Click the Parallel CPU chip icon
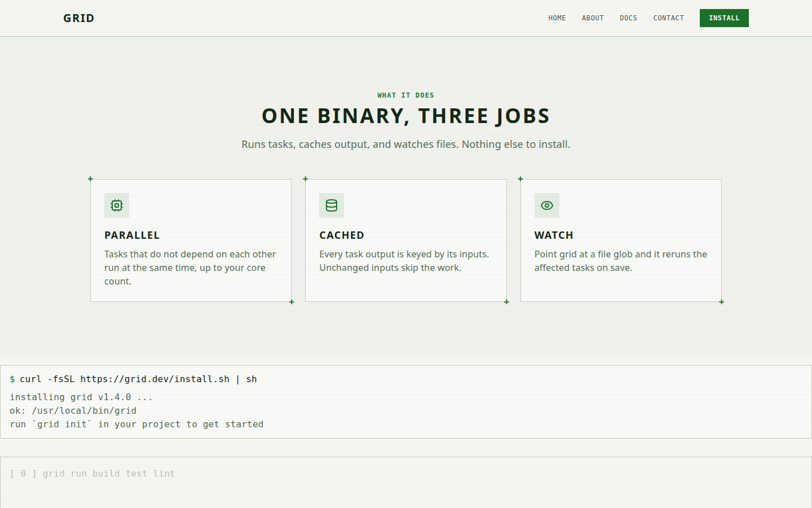 (x=117, y=205)
